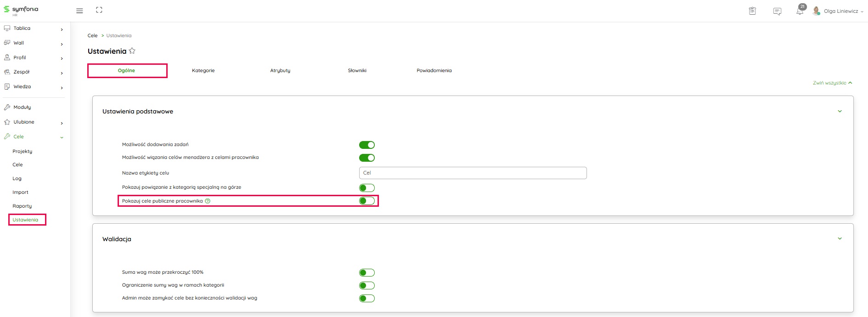Image resolution: width=868 pixels, height=317 pixels.
Task: Switch to the Kategorie tab
Action: point(203,71)
